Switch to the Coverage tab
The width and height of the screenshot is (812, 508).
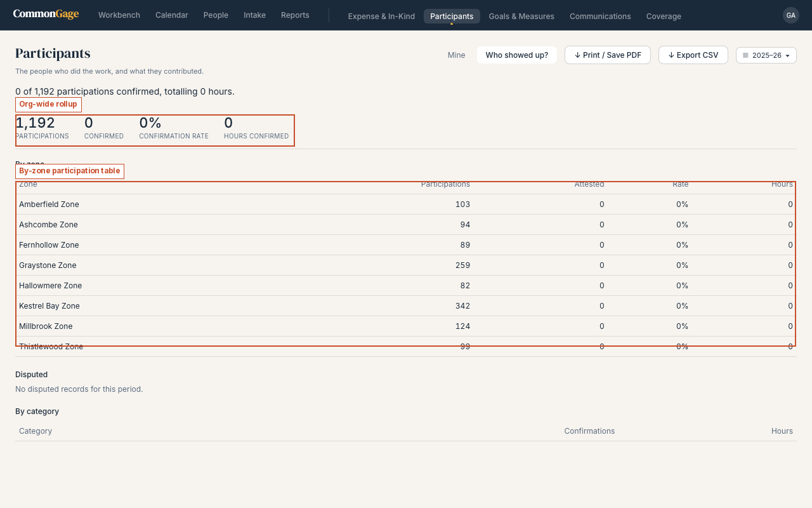664,17
